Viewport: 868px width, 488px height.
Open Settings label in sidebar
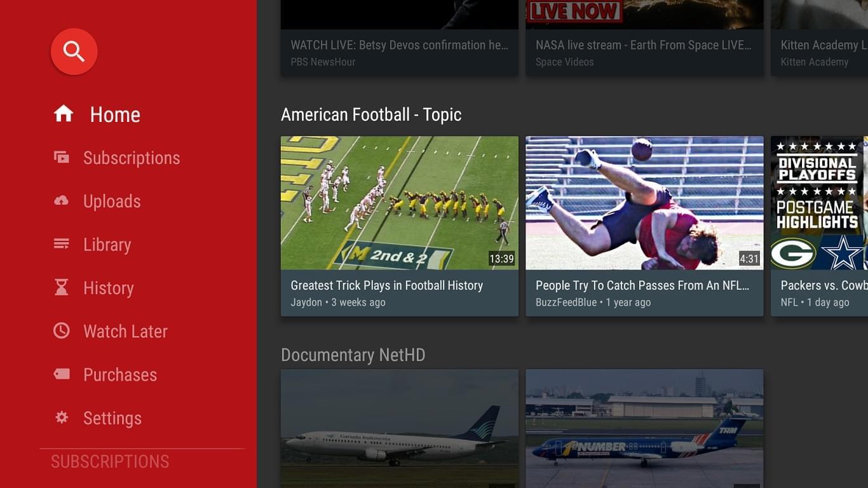point(112,418)
